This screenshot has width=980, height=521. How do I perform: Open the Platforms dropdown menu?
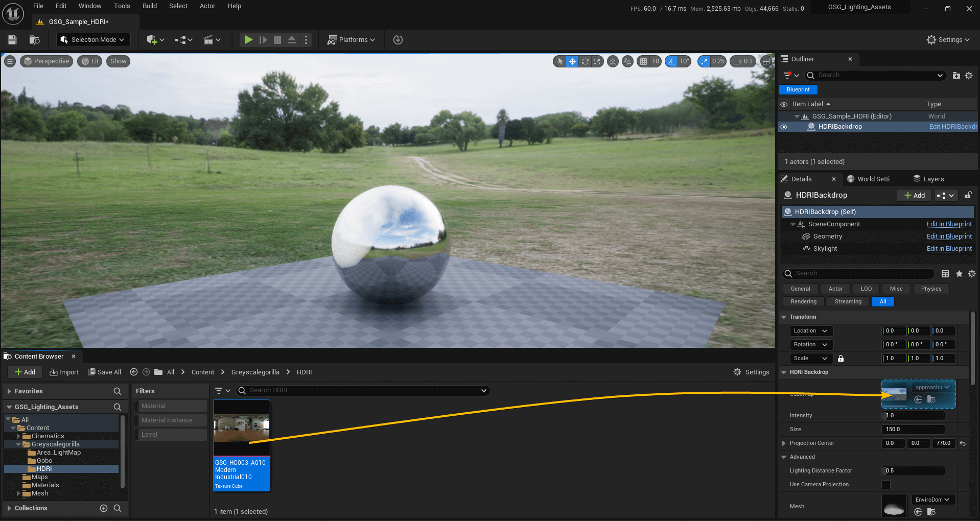(352, 40)
